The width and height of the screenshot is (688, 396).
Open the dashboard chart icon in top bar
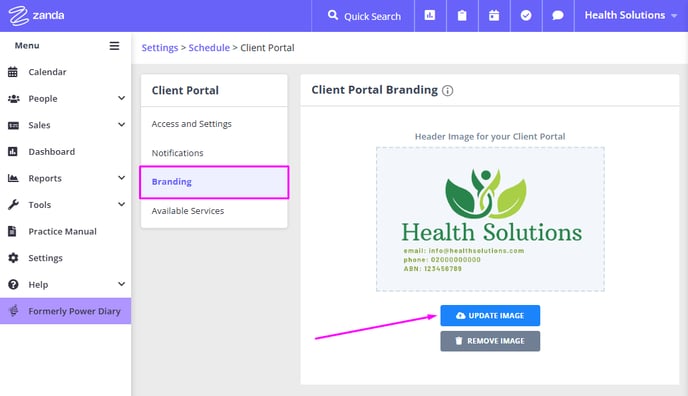[430, 15]
